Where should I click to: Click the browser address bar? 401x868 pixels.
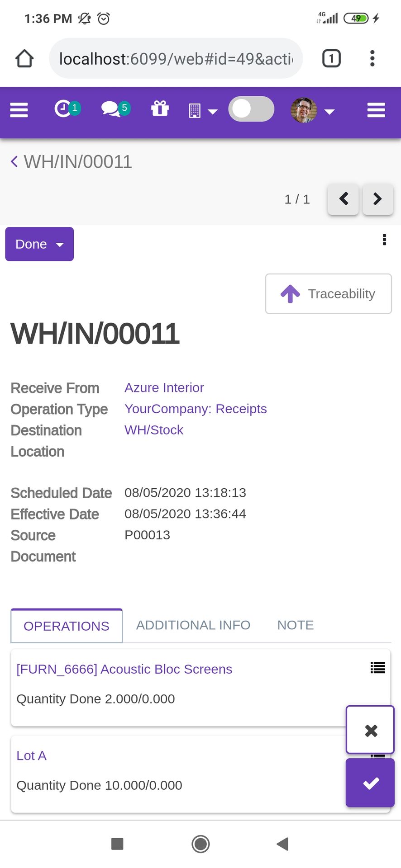(176, 58)
